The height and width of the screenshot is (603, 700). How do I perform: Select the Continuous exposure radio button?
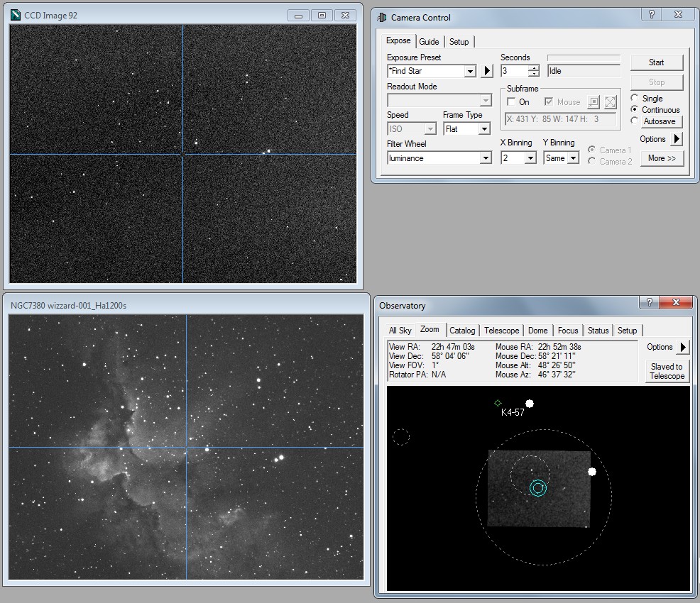(x=635, y=109)
